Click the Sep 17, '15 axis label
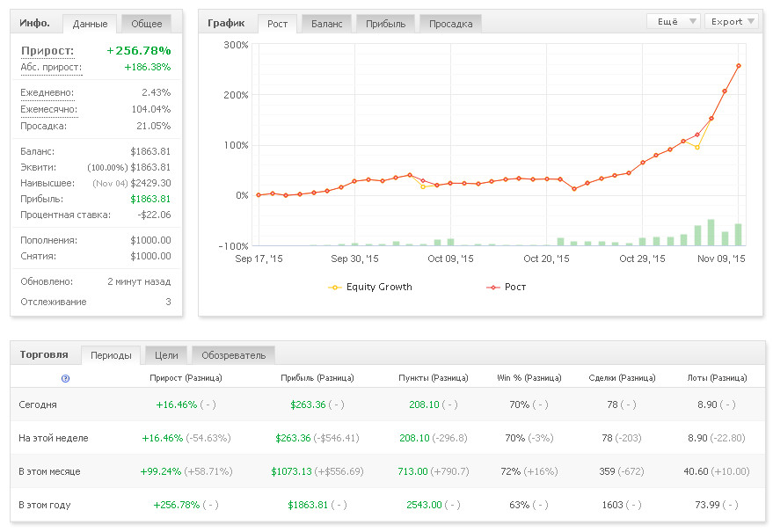The image size is (773, 532). pos(259,259)
